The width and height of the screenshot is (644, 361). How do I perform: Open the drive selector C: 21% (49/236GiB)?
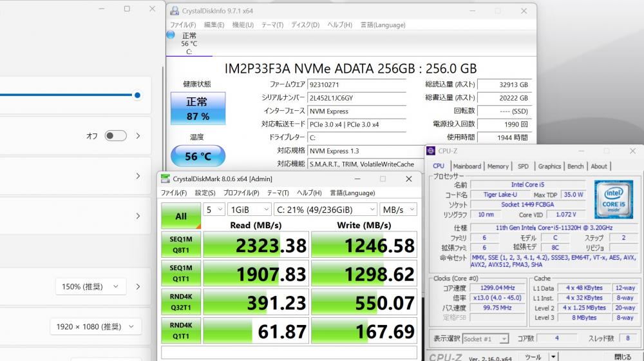(325, 210)
